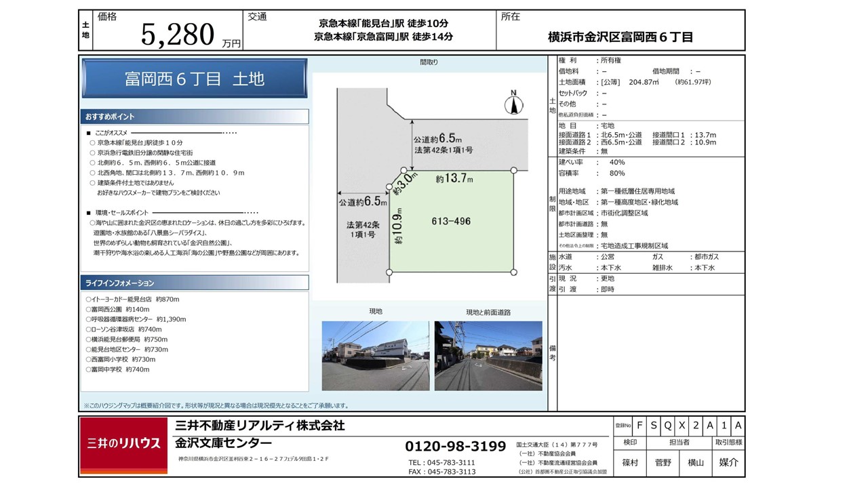868x488 pixels.
Task: Click the 間取り tab label above the plan
Action: (x=429, y=62)
